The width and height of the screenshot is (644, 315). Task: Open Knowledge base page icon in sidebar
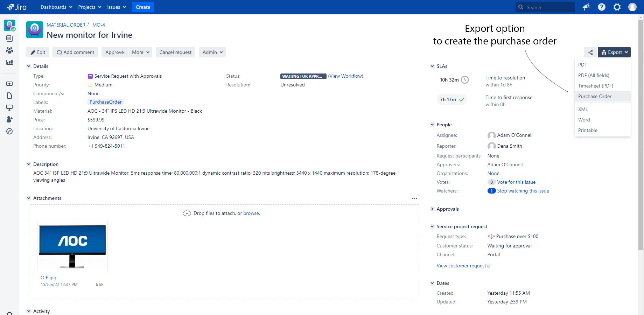(x=9, y=96)
